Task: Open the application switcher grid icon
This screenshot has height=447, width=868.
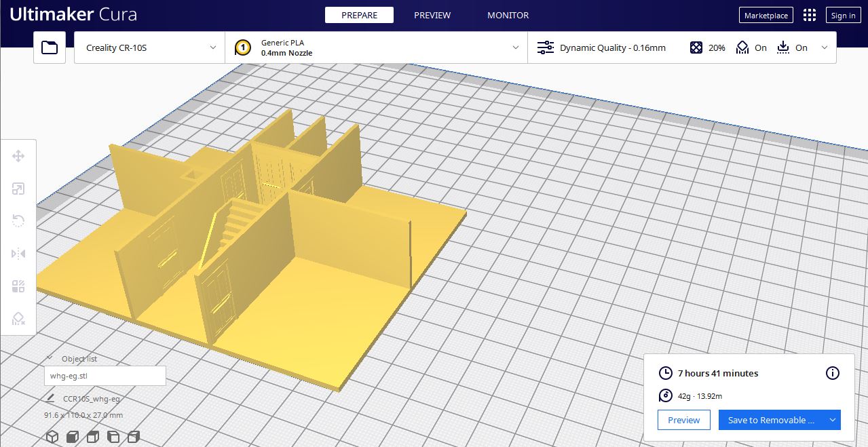Action: click(x=809, y=16)
